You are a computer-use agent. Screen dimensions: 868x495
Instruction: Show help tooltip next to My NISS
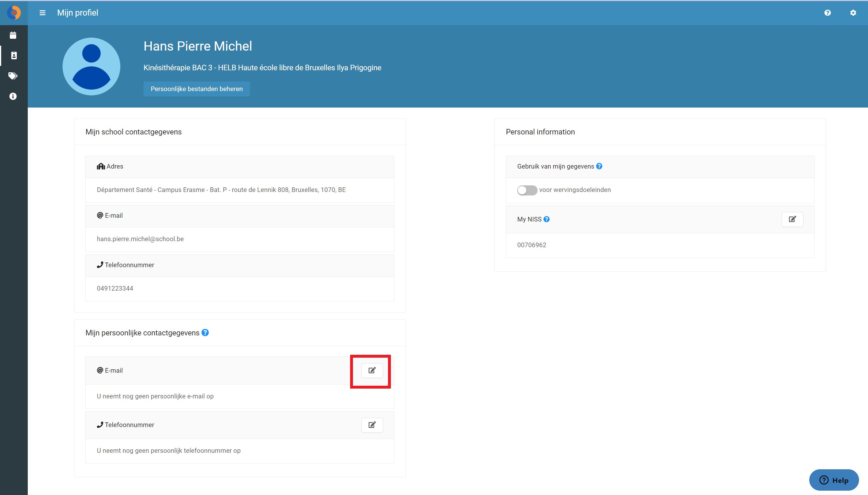tap(547, 219)
